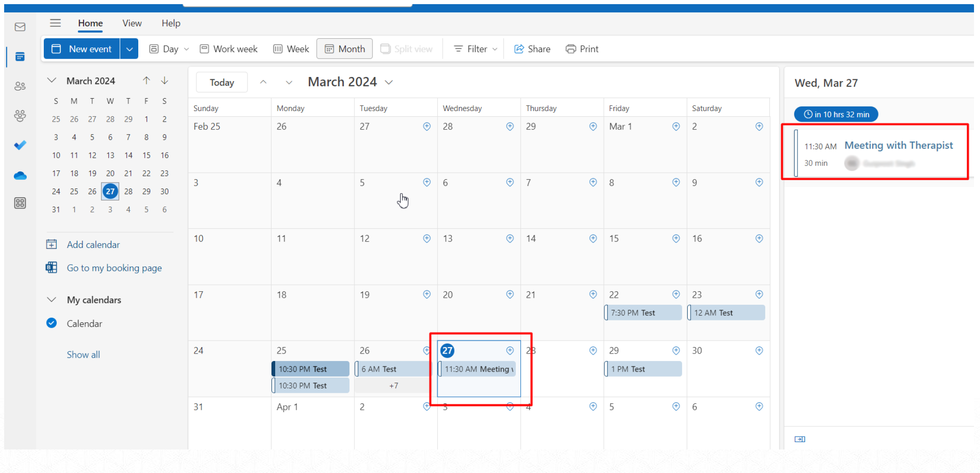Collapse the agenda side panel icon

[x=800, y=439]
